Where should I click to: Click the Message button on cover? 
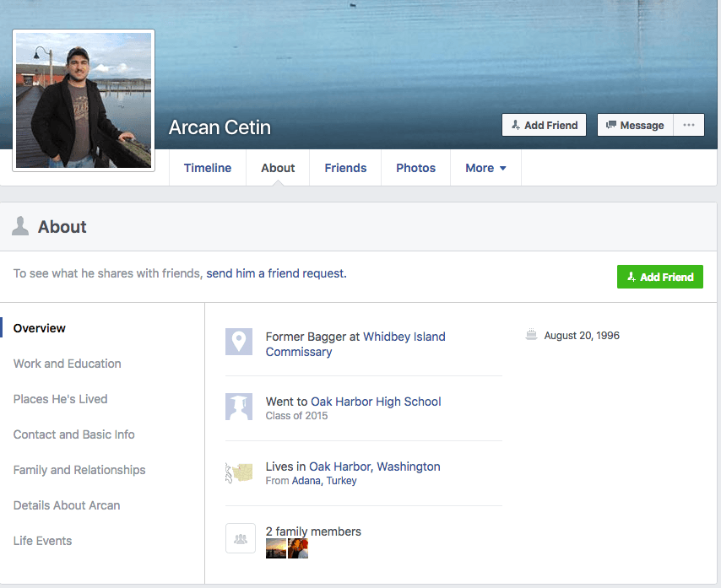[x=635, y=125]
